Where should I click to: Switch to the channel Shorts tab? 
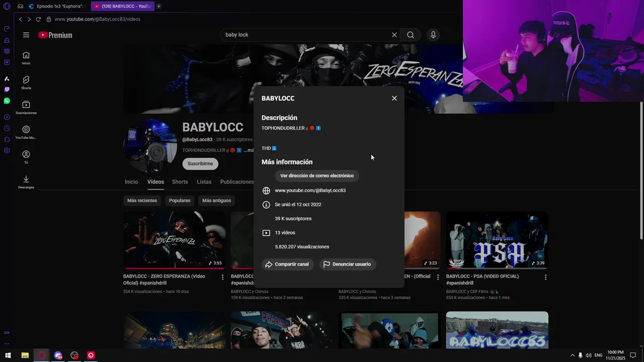pyautogui.click(x=180, y=182)
